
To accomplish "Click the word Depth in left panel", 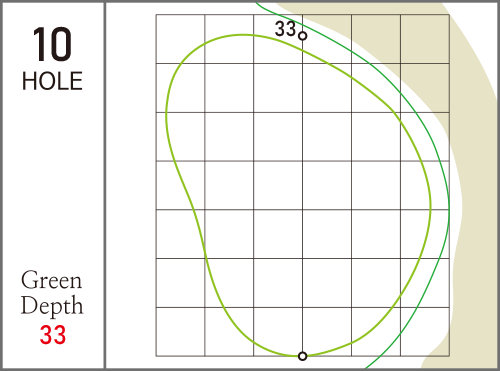I will (52, 305).
